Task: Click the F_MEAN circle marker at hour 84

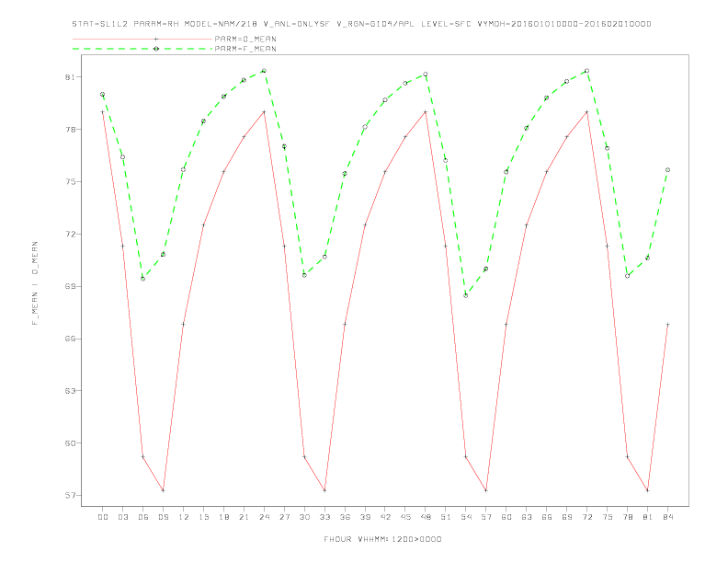Action: [667, 170]
